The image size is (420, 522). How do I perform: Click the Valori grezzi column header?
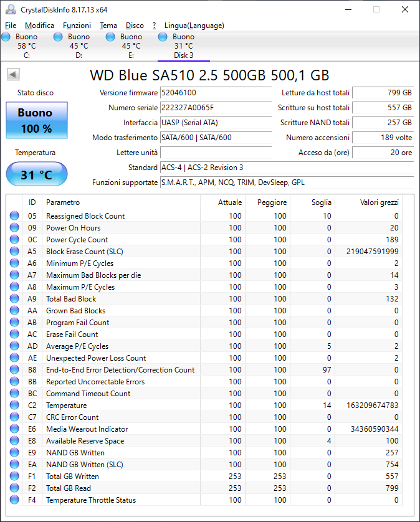(x=368, y=202)
